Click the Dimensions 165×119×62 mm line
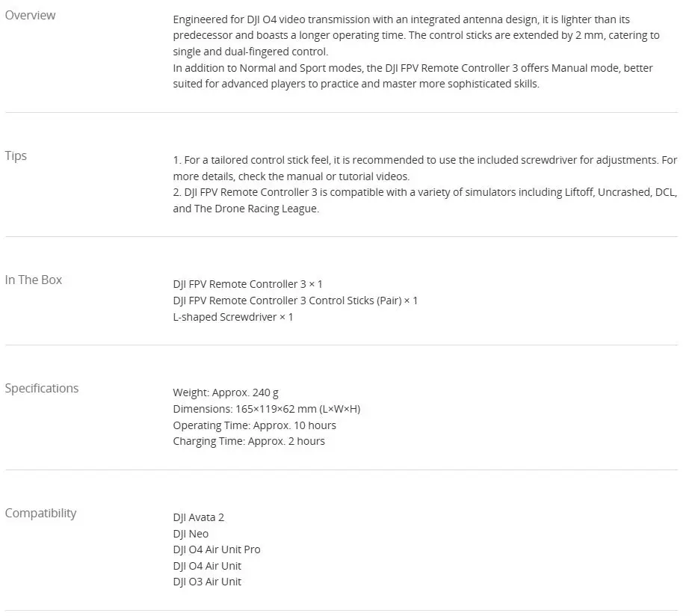The image size is (692, 616). tap(267, 409)
